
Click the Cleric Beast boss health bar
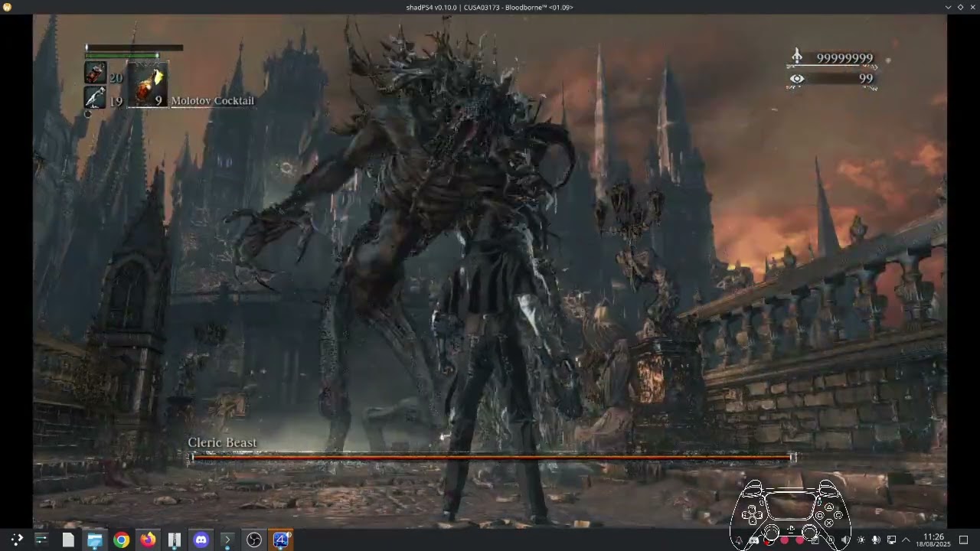point(492,458)
